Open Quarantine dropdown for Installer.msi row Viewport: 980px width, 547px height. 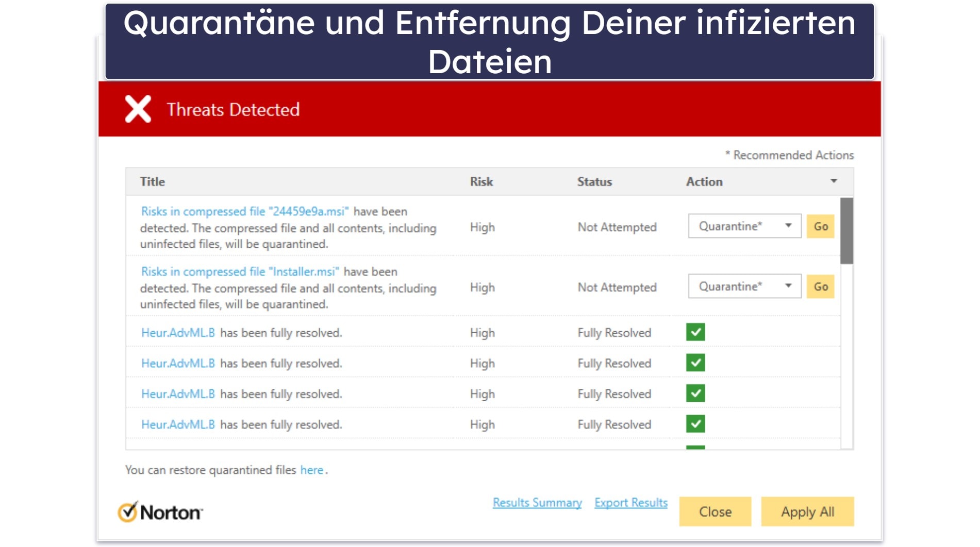point(744,286)
